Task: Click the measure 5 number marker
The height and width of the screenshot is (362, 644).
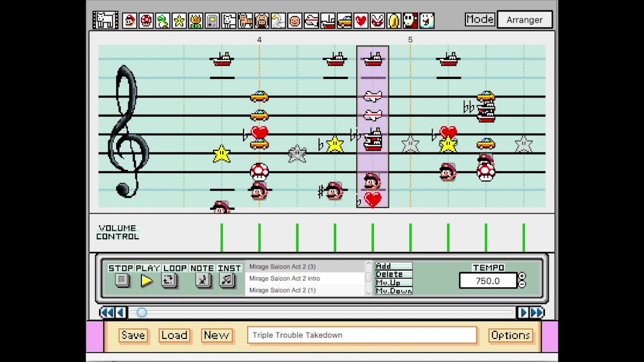Action: click(x=410, y=39)
